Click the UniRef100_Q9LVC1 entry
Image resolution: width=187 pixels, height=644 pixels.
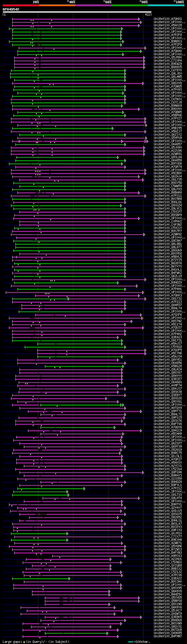pos(168,209)
